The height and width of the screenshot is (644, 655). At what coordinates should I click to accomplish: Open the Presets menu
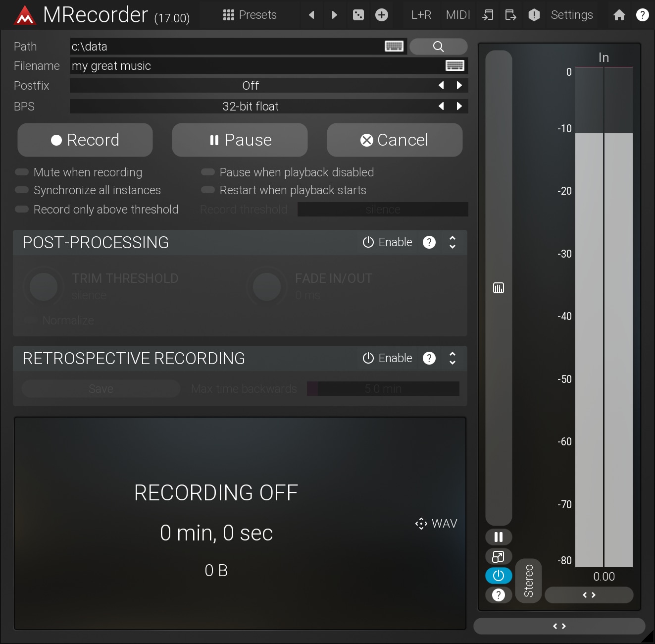coord(250,15)
